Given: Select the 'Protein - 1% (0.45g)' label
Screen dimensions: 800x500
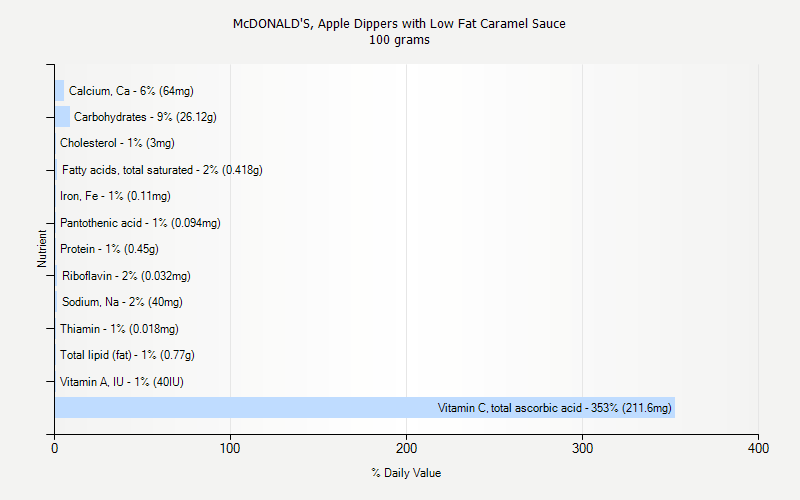Looking at the screenshot, I should click(109, 249).
